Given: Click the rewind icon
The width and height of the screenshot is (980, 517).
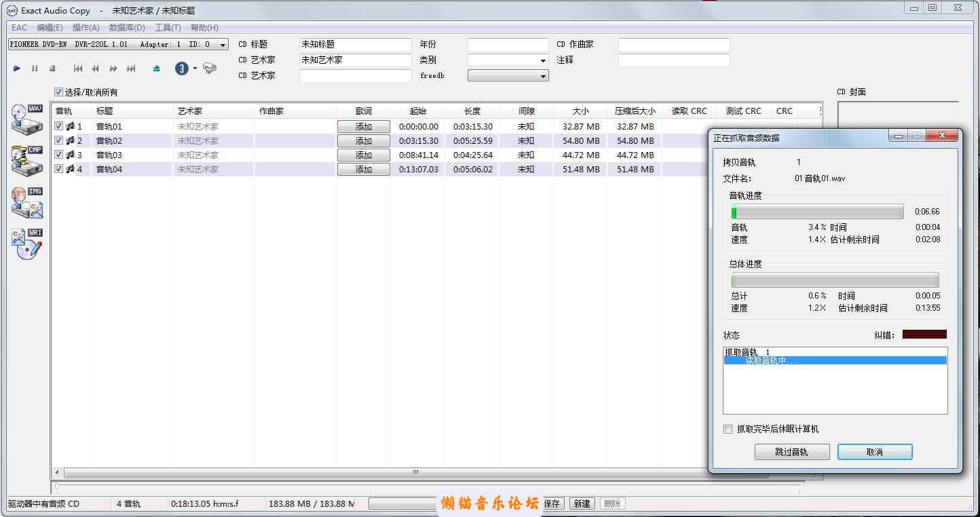Looking at the screenshot, I should [x=96, y=69].
